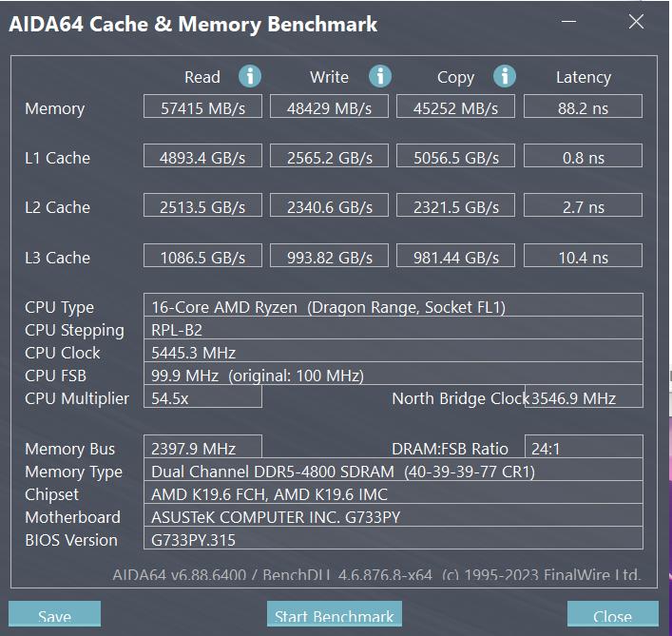Select L3 Cache read value 1086.5 GB/s

[x=202, y=256]
